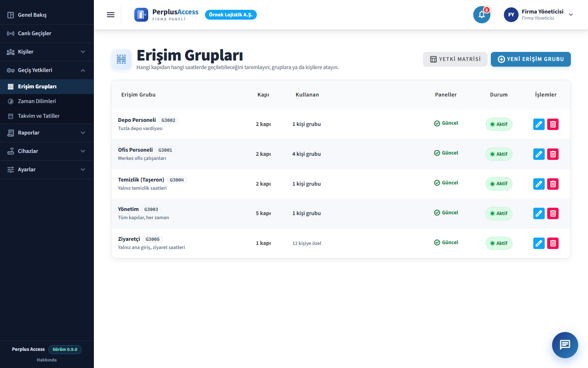Click the G3001 group code tag
The image size is (588, 368).
tap(165, 150)
